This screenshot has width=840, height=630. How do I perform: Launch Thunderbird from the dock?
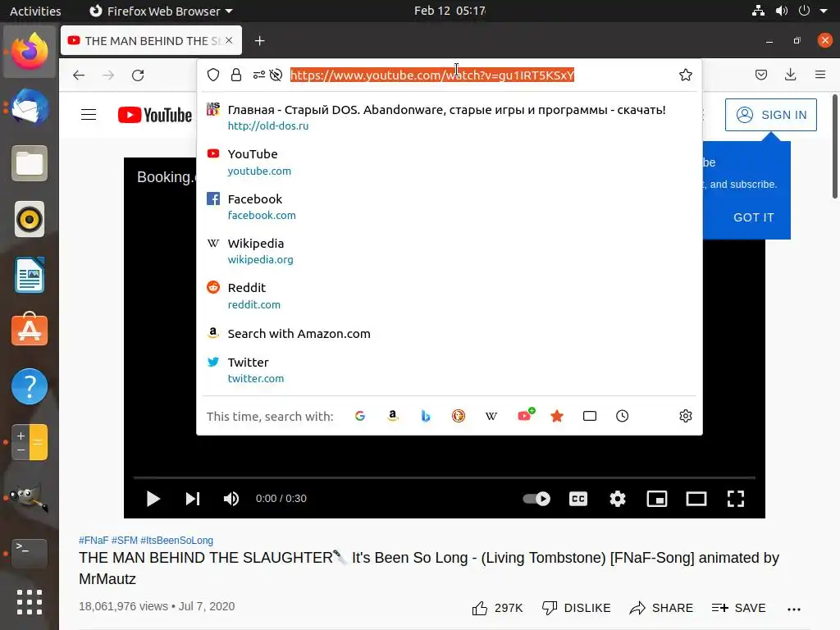point(30,107)
